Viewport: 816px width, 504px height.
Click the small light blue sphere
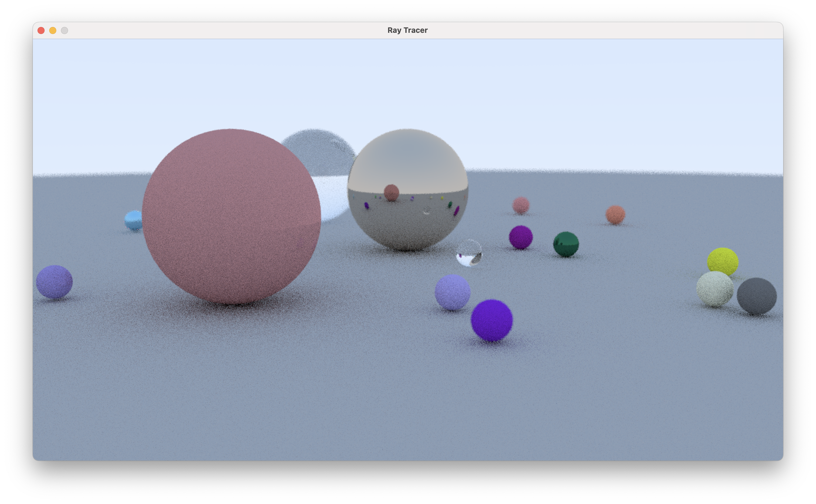pyautogui.click(x=133, y=220)
